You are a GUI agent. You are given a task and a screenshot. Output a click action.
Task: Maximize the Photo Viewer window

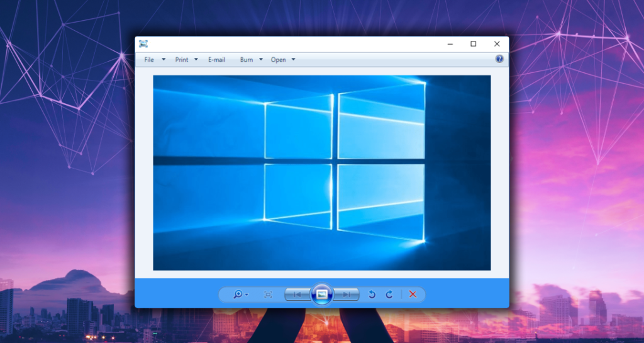point(473,44)
